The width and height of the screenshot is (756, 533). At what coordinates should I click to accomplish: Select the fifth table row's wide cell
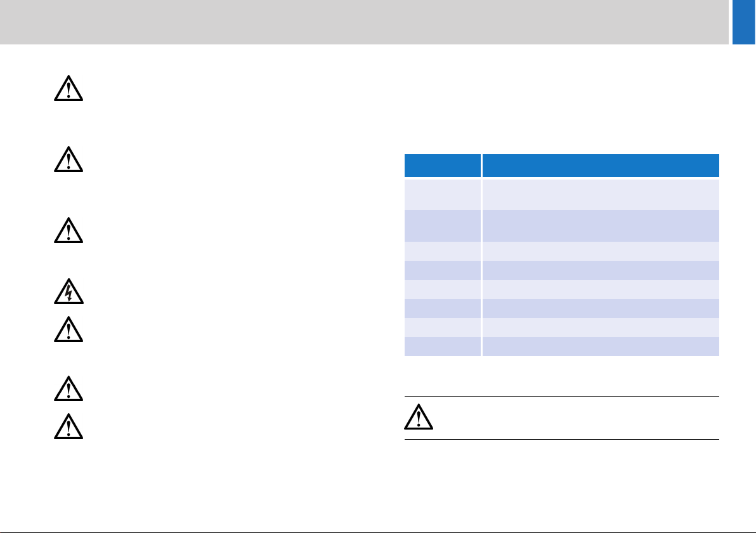coord(600,289)
